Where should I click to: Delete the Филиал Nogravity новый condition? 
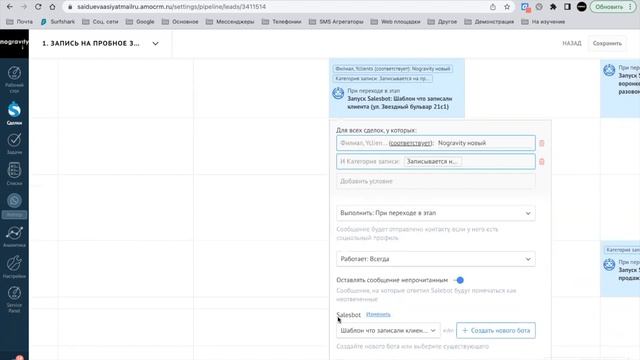click(x=542, y=143)
